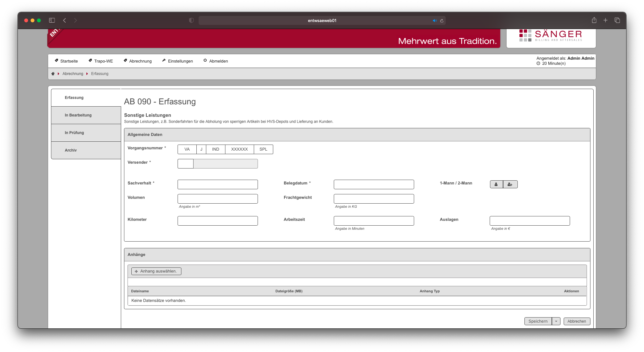Click the plus icon on Anhang auswählen

pyautogui.click(x=136, y=272)
